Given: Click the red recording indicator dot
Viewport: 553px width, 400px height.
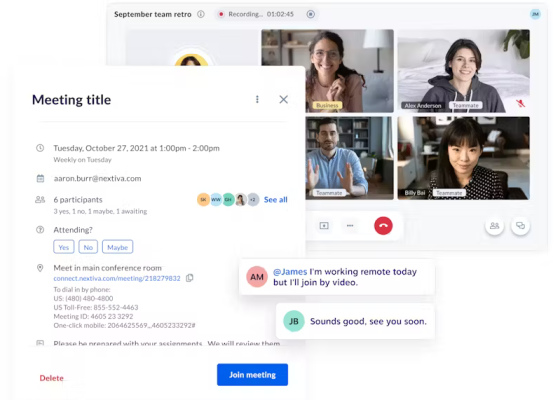Looking at the screenshot, I should tap(221, 14).
